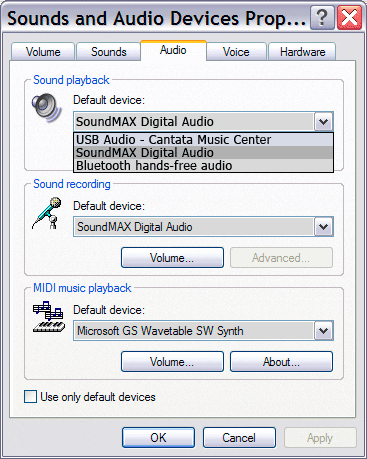The width and height of the screenshot is (367, 459).
Task: Open the Sounds tab
Action: coord(109,52)
